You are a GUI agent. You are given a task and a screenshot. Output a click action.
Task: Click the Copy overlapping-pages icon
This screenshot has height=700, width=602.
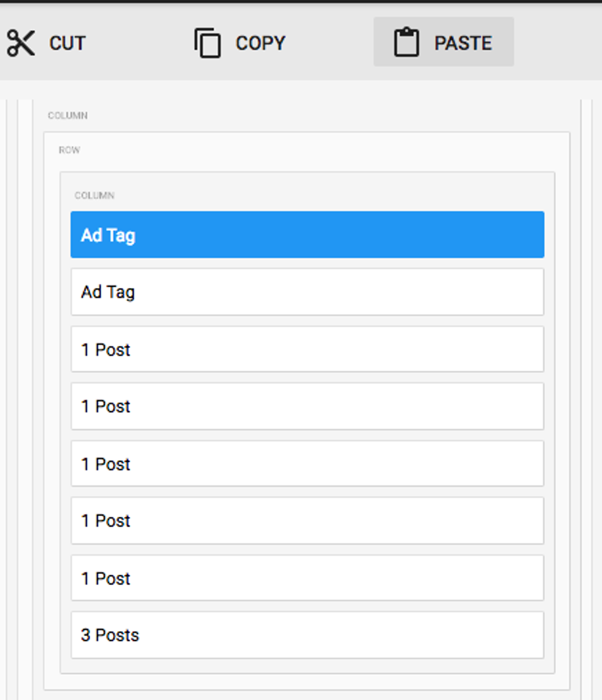(x=208, y=43)
